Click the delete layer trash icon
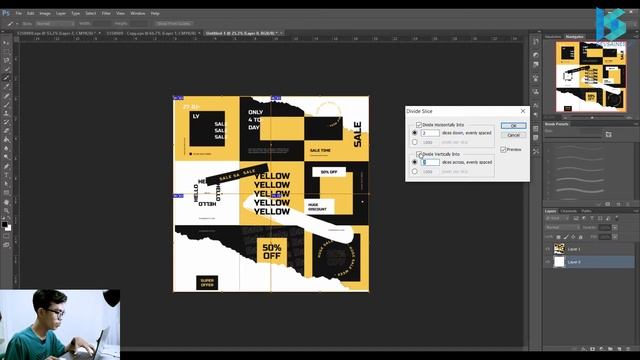The width and height of the screenshot is (640, 360). click(x=628, y=349)
